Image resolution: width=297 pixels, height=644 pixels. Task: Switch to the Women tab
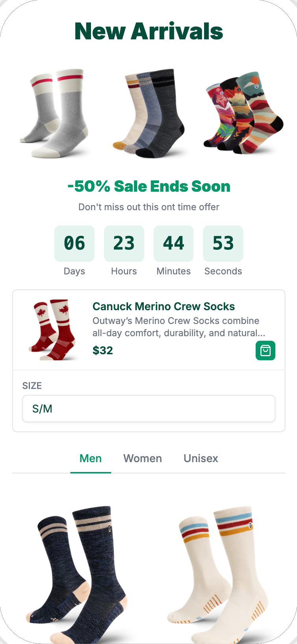pos(143,459)
